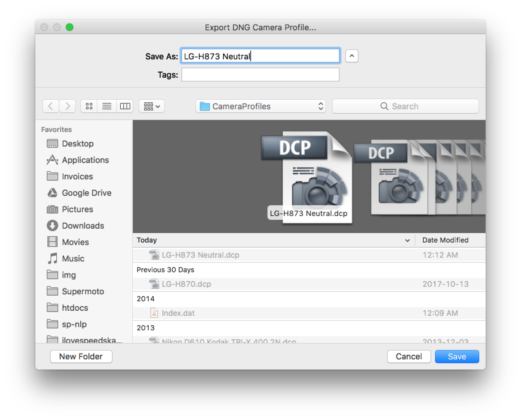Select Movies in the Favorites list

pos(68,242)
